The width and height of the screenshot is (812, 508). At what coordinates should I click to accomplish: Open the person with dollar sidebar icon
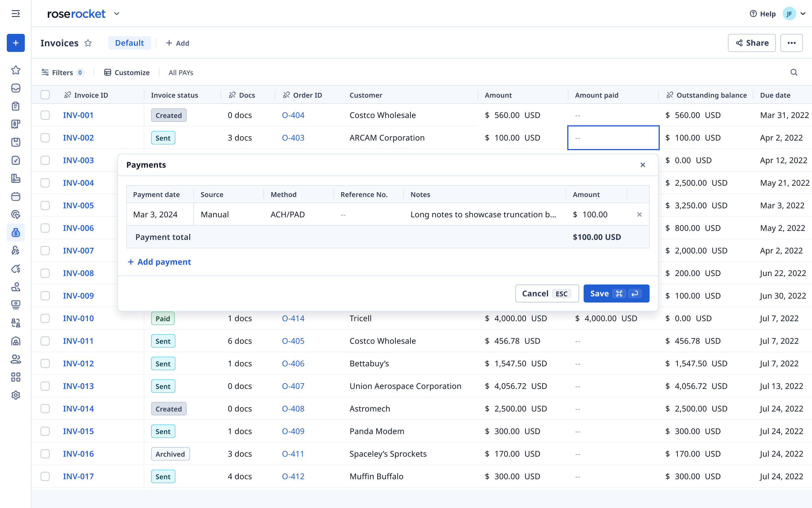click(16, 251)
